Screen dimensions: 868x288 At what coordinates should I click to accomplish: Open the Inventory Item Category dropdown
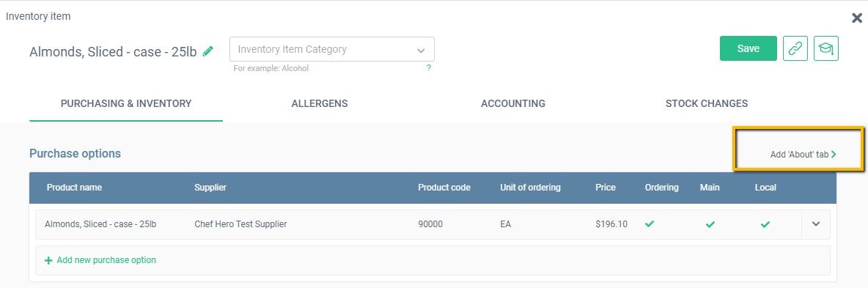(331, 49)
